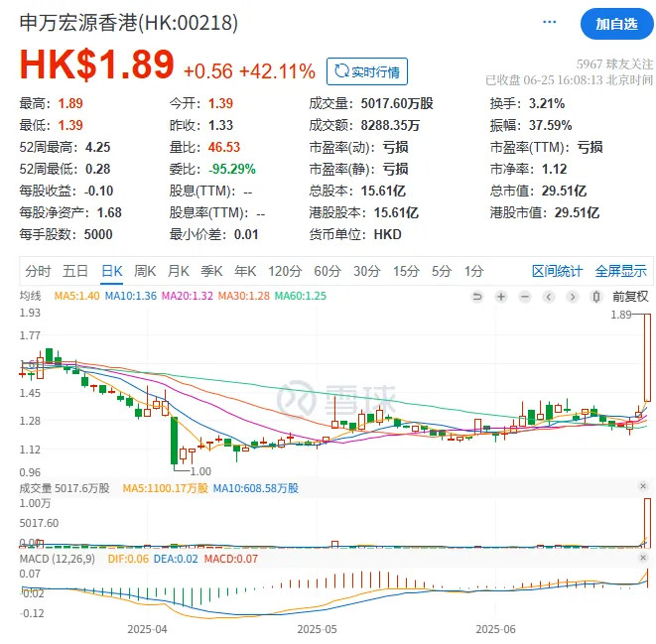The width and height of the screenshot is (656, 644).
Task: Click the 振幅 37.59% value
Action: (550, 125)
